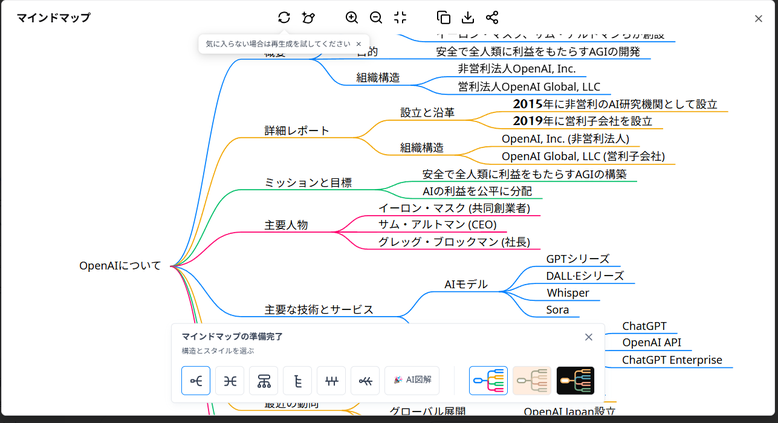
Task: Click the fit-to-screen collapse icon
Action: click(x=400, y=18)
